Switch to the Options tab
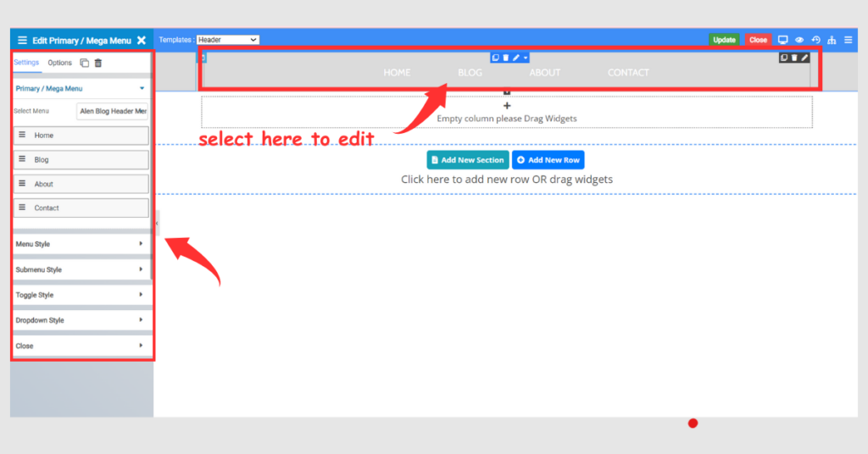 [x=60, y=63]
